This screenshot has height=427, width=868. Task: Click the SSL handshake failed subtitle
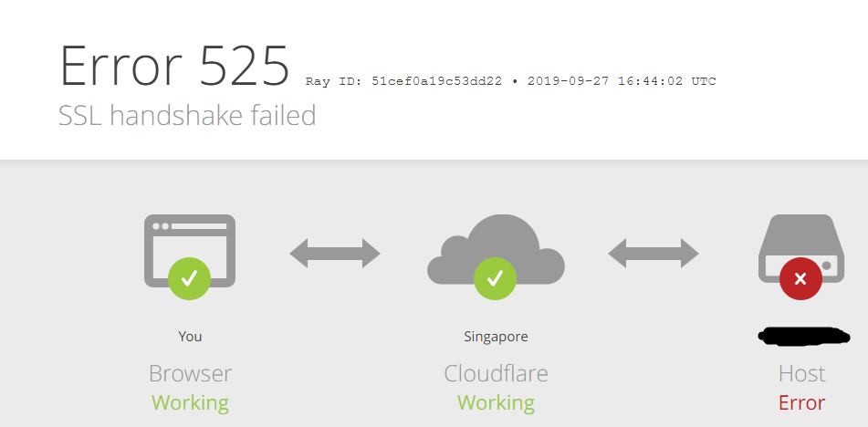click(187, 116)
